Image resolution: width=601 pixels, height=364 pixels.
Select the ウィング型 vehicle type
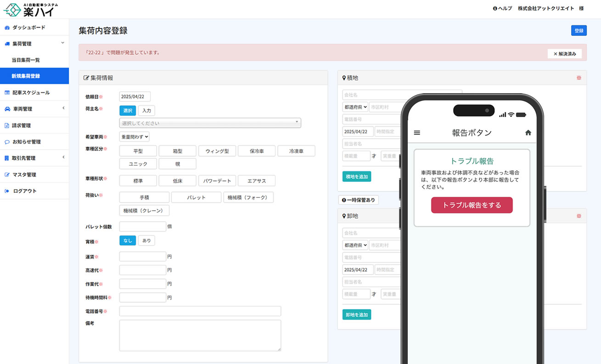(x=217, y=151)
